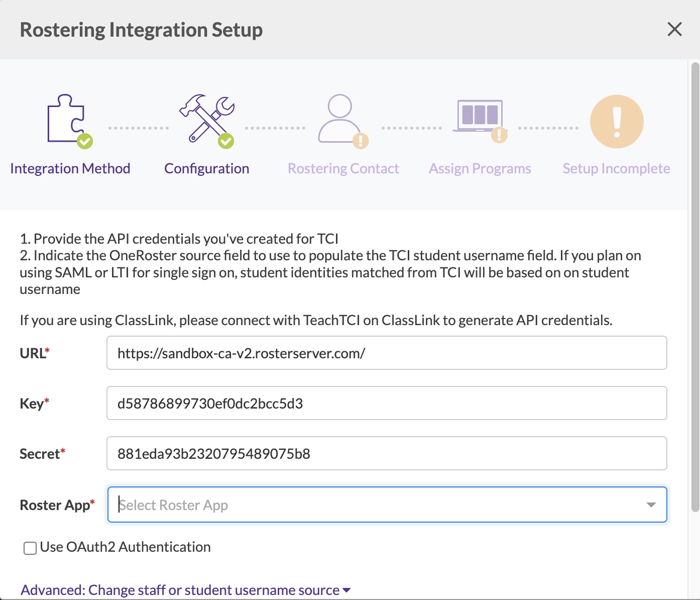Screen dimensions: 700x600
Task: Click the Integration Method puzzle piece icon
Action: 65,120
